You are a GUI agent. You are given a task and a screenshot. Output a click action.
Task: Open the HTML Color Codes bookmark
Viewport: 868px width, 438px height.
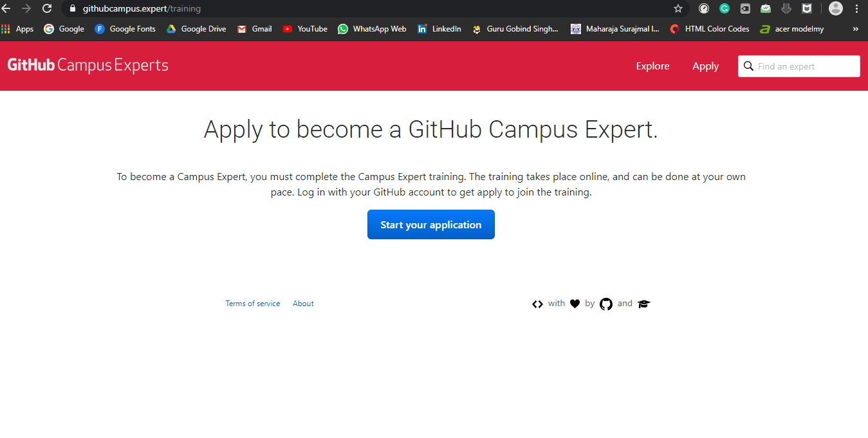coord(710,29)
